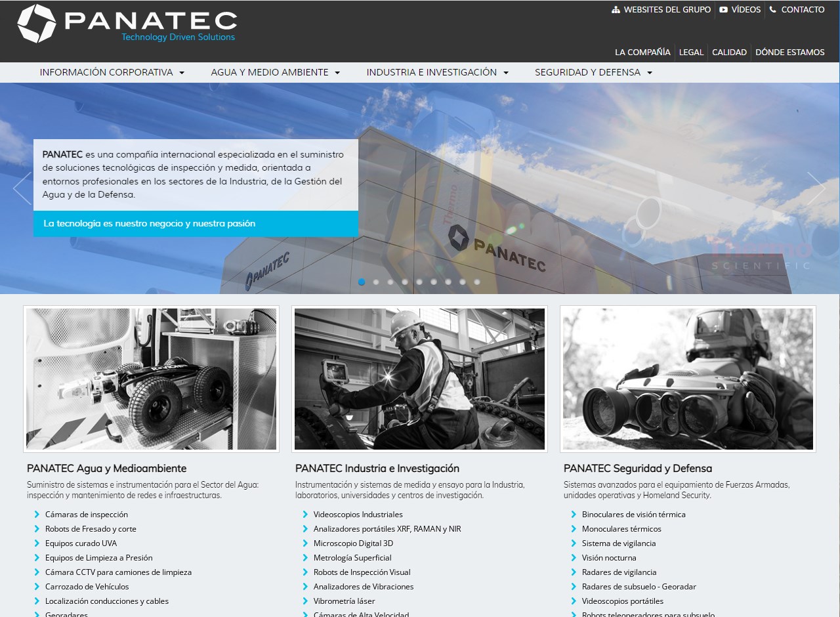Open PANATEC Agua y Medioambiente heading

tap(107, 469)
